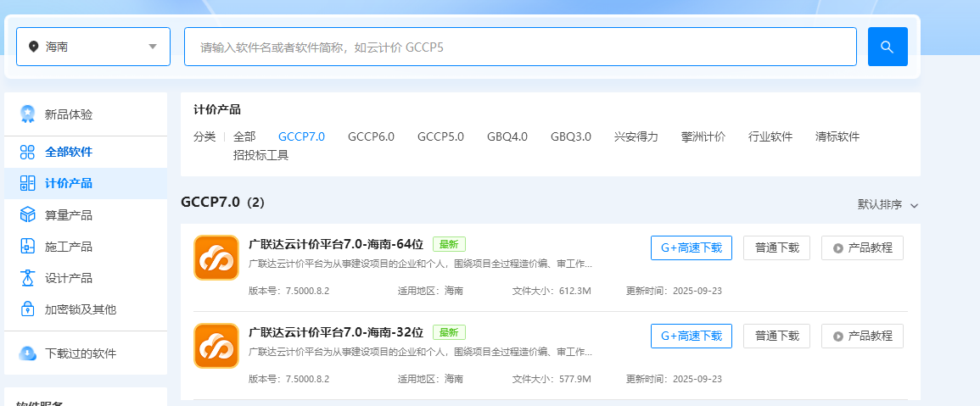The height and width of the screenshot is (406, 980).
Task: Select the GCCP7.0 category filter
Action: pyautogui.click(x=301, y=136)
